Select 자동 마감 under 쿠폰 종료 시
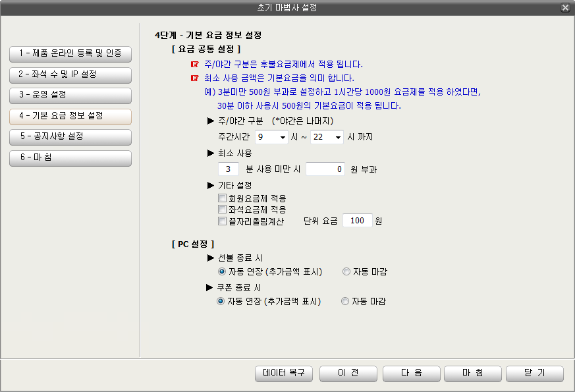The image size is (575, 392). (345, 302)
